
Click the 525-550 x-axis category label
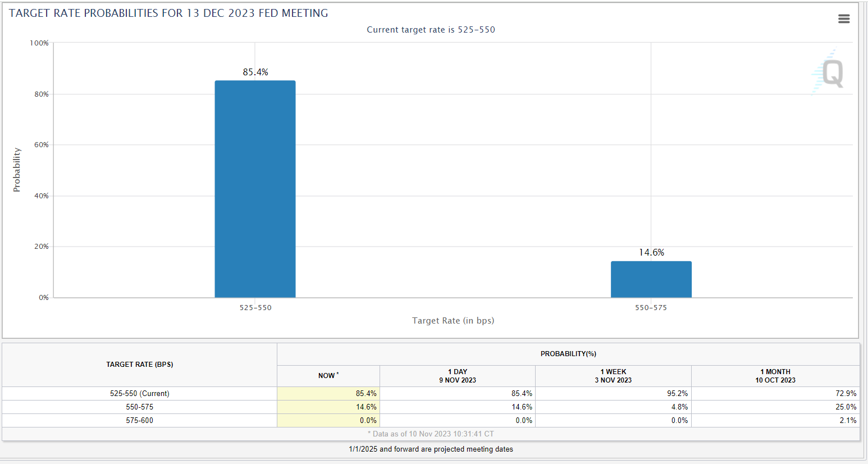pyautogui.click(x=255, y=308)
